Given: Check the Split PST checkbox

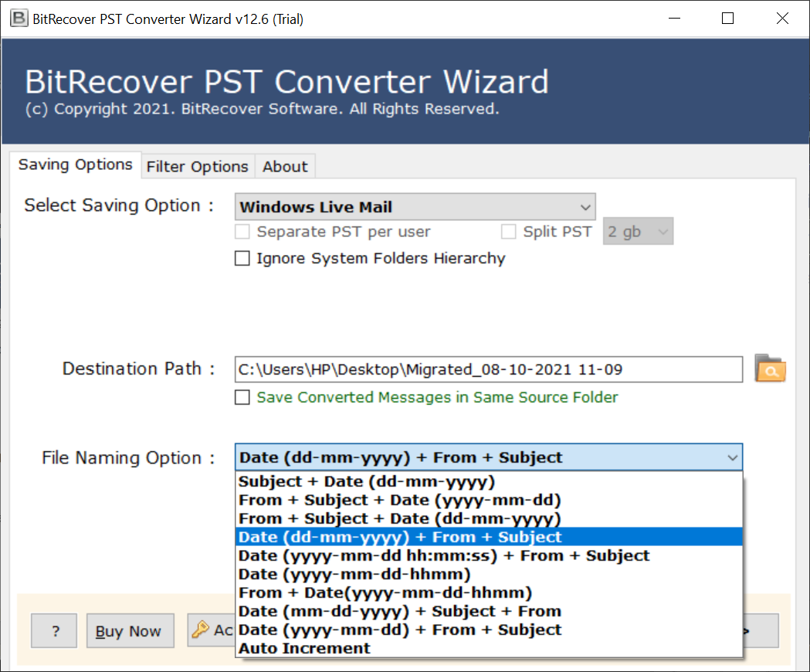Looking at the screenshot, I should (x=508, y=232).
